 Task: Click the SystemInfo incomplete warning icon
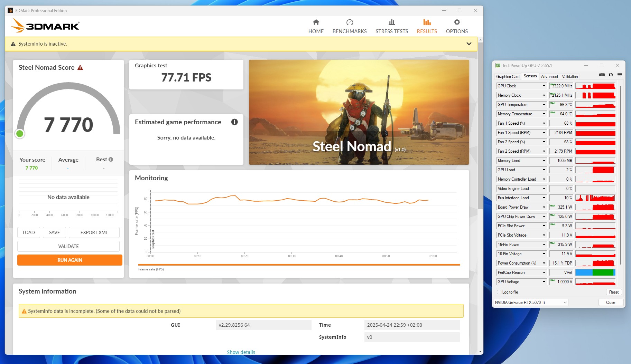pos(24,311)
